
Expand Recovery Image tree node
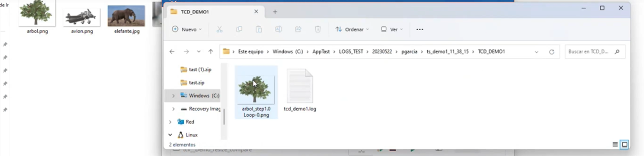click(173, 109)
